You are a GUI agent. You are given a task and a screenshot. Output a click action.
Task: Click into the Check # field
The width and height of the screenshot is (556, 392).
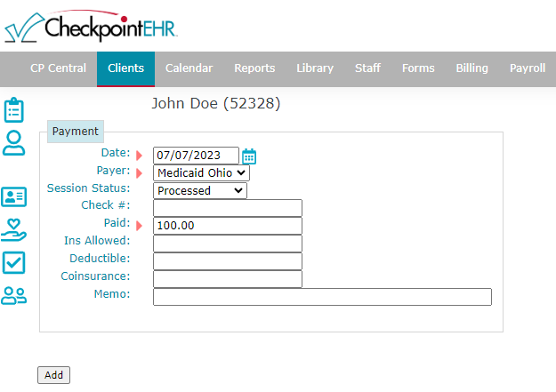click(228, 208)
